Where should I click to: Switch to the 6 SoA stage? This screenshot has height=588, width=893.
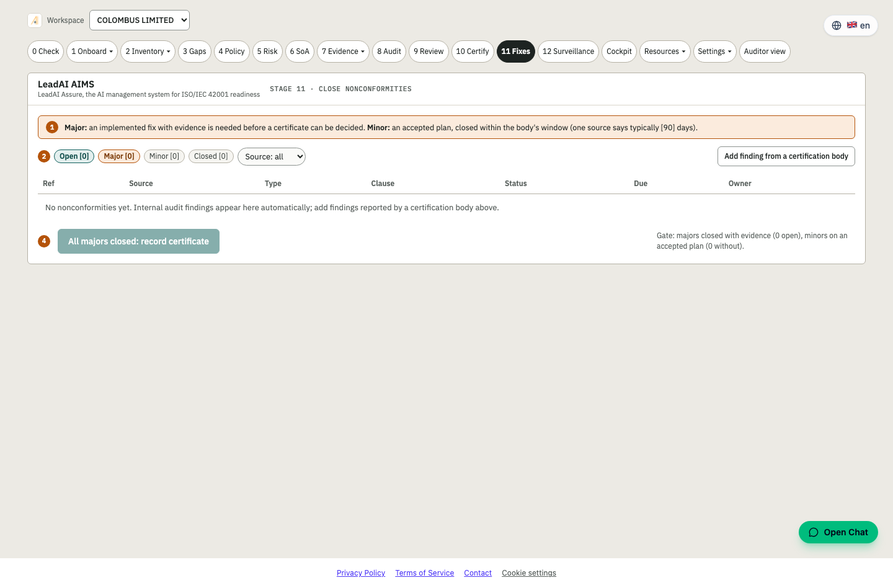(x=300, y=51)
